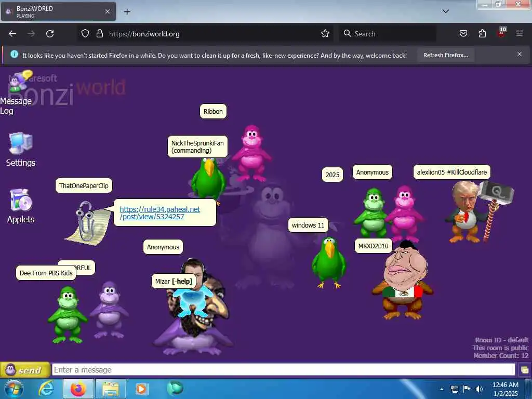The image size is (532, 399).
Task: Show hidden system tray icons
Action: (442, 389)
